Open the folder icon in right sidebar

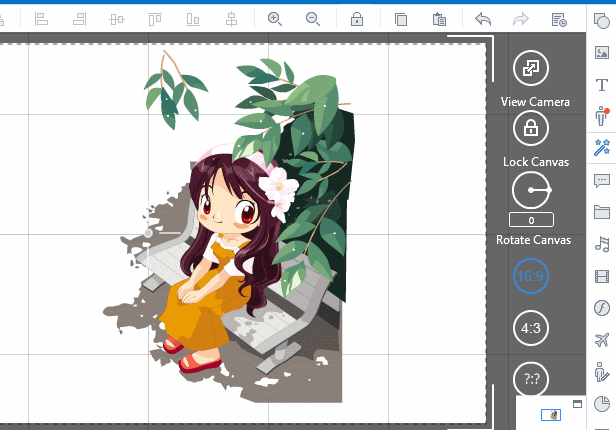pos(602,212)
